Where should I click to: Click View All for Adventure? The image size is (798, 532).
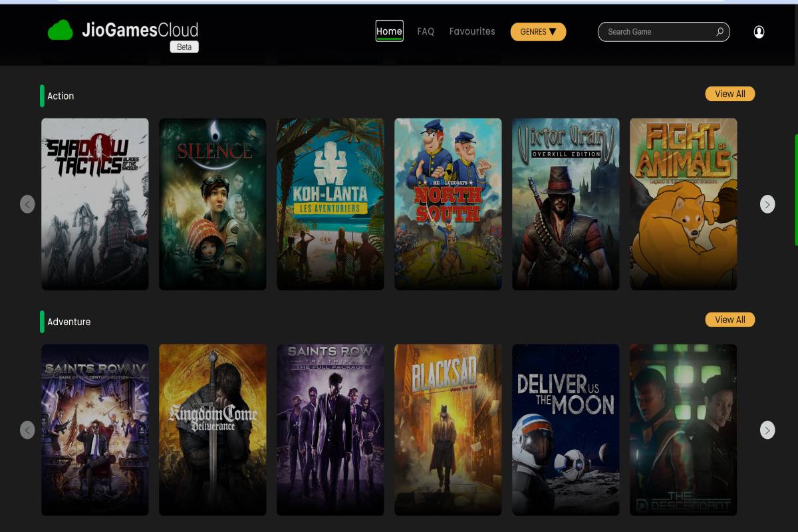[730, 320]
